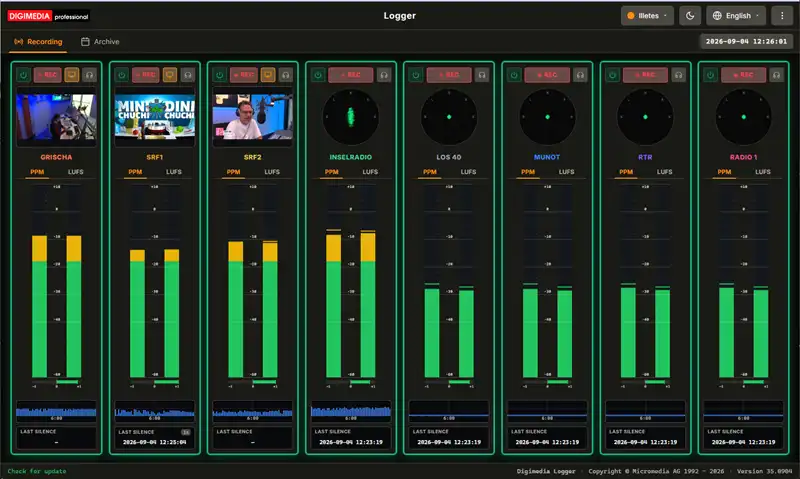
Task: Click the REC button on RTR
Action: pyautogui.click(x=645, y=75)
